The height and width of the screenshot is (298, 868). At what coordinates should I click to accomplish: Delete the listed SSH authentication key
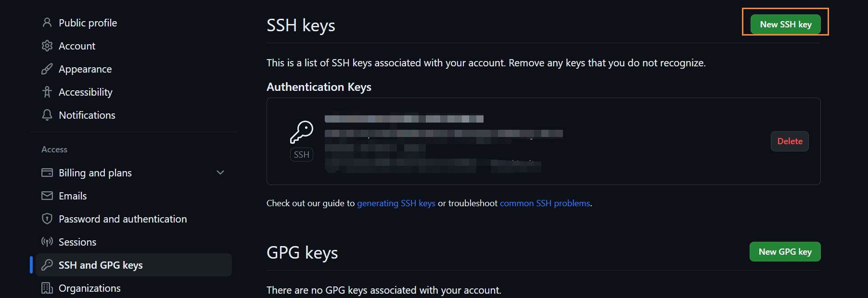790,141
